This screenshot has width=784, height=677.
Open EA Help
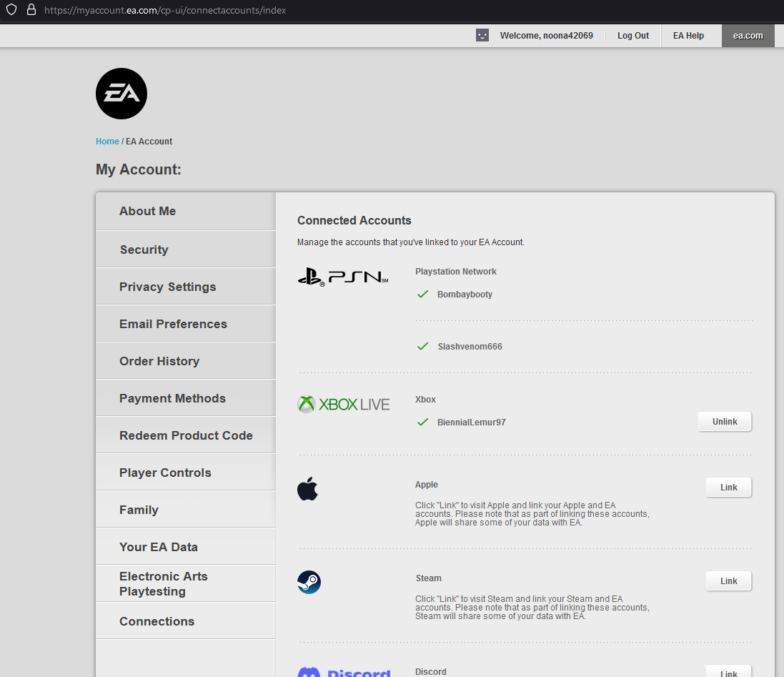(688, 36)
